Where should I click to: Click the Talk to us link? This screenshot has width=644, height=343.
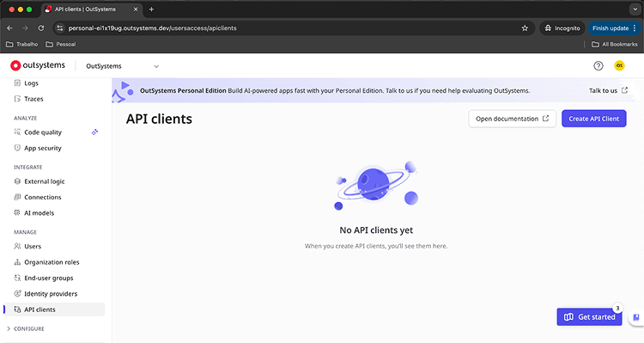[x=608, y=90]
